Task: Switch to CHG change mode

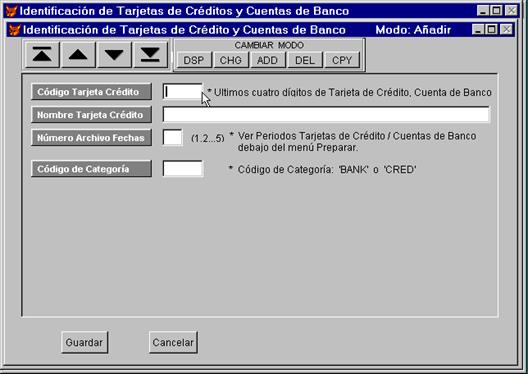Action: pyautogui.click(x=231, y=60)
